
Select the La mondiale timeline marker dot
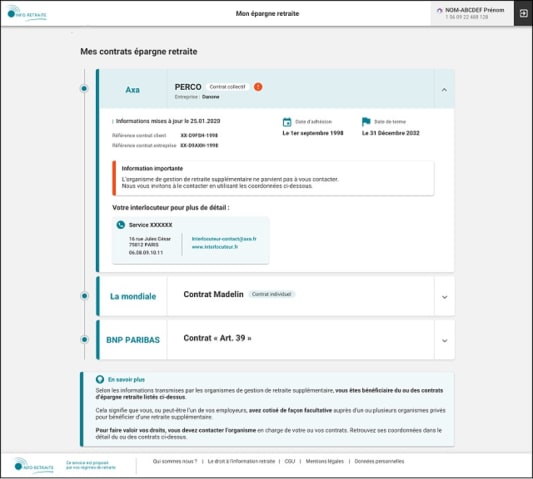click(x=85, y=296)
